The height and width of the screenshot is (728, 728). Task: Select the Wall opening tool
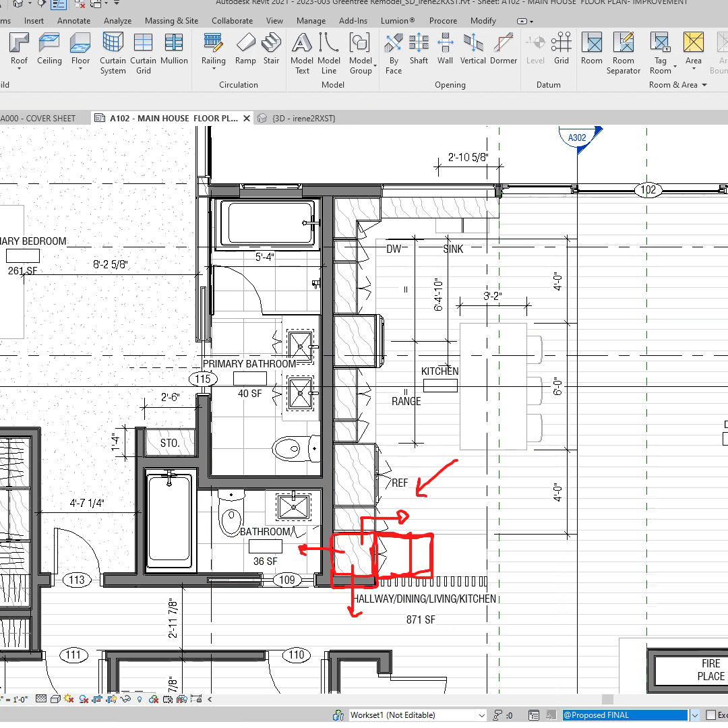(445, 51)
